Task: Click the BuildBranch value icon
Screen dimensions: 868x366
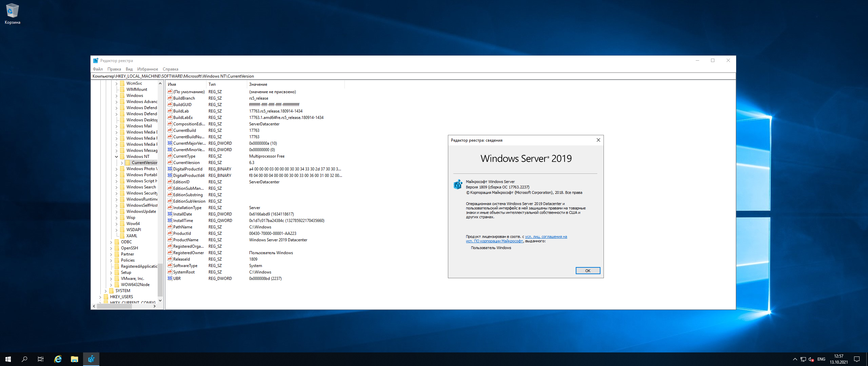Action: 170,98
